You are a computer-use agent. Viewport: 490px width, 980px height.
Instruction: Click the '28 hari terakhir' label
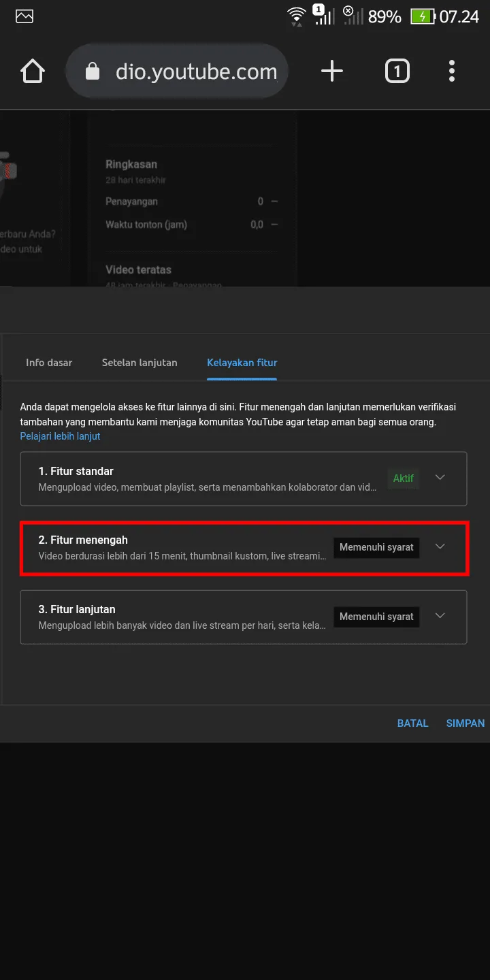coord(135,180)
